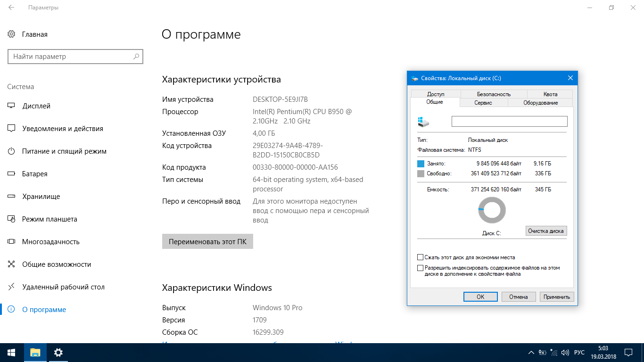Show hidden tray icons with the chevron
Viewport: 644px width, 362px height.
[531, 353]
